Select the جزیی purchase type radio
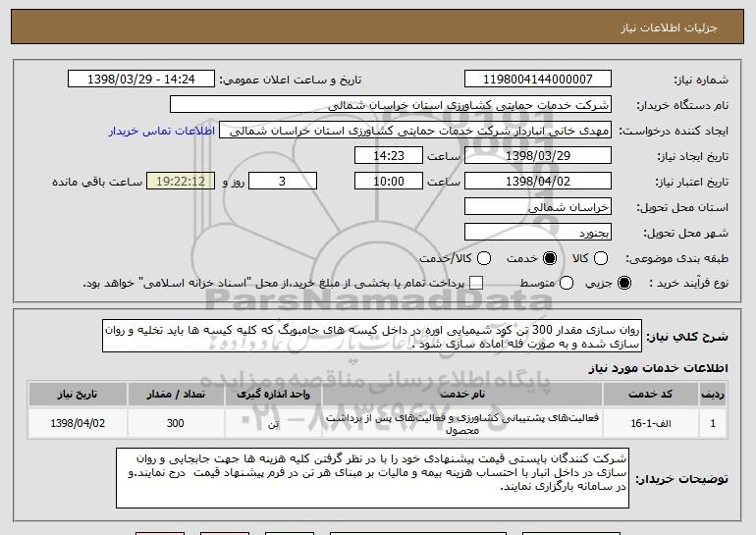 click(x=624, y=283)
